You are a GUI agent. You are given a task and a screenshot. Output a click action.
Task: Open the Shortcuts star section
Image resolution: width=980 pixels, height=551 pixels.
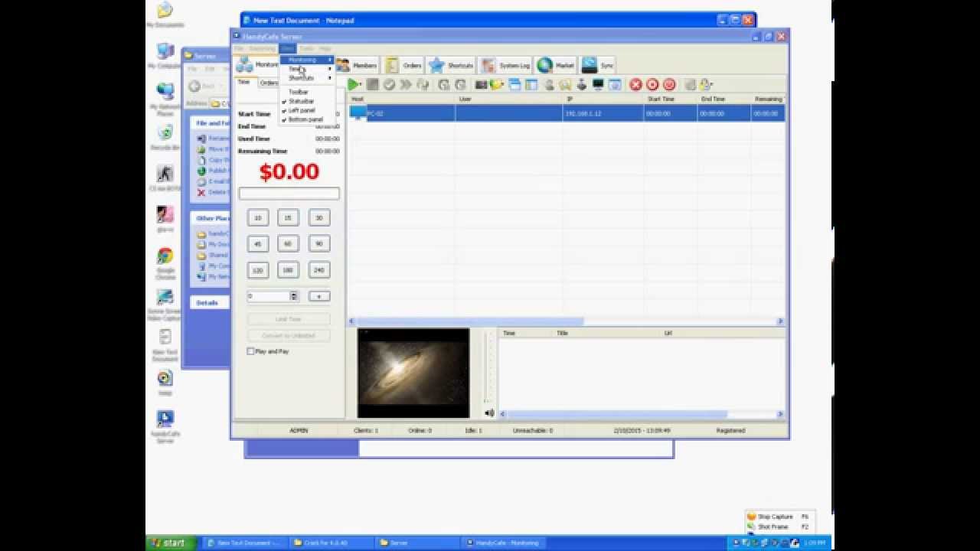pyautogui.click(x=451, y=66)
